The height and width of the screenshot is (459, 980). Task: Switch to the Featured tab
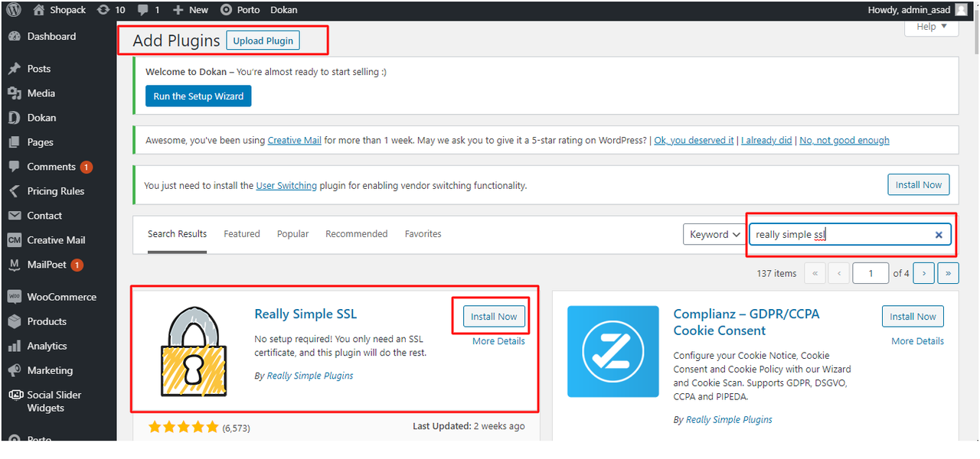(242, 234)
